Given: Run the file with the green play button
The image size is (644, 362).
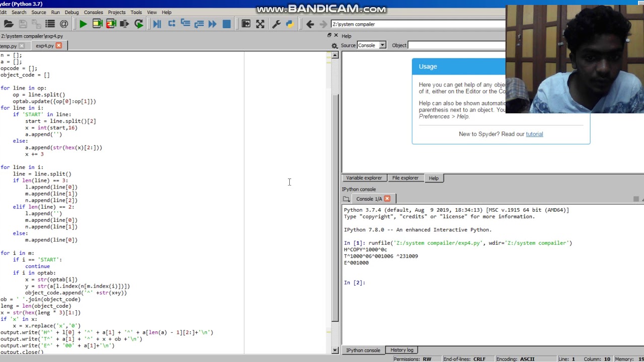Looking at the screenshot, I should [x=83, y=24].
